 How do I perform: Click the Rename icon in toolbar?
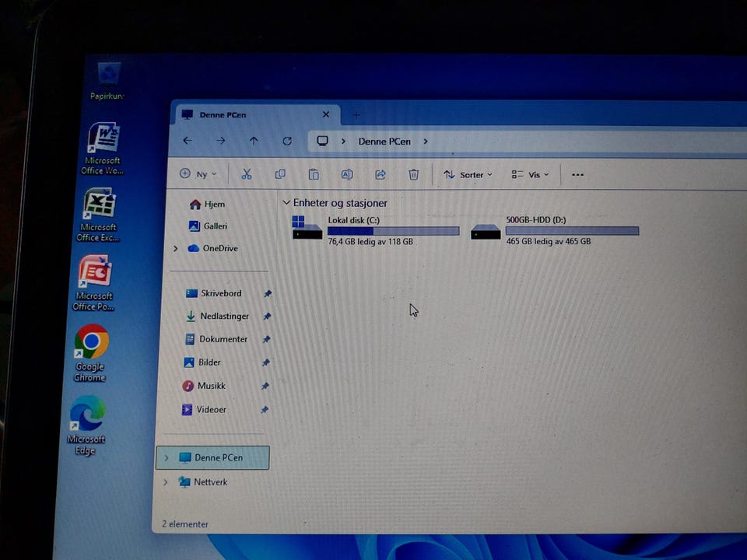(x=347, y=174)
